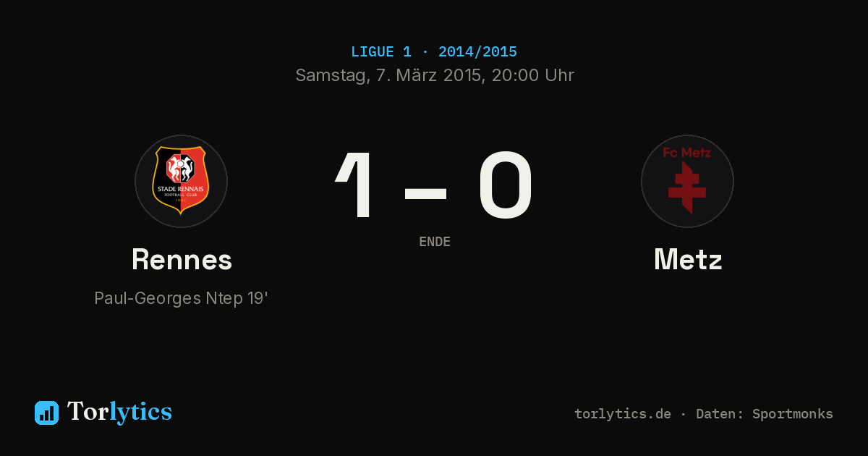Click the dash between the scores
This screenshot has width=868, height=456.
[425, 192]
